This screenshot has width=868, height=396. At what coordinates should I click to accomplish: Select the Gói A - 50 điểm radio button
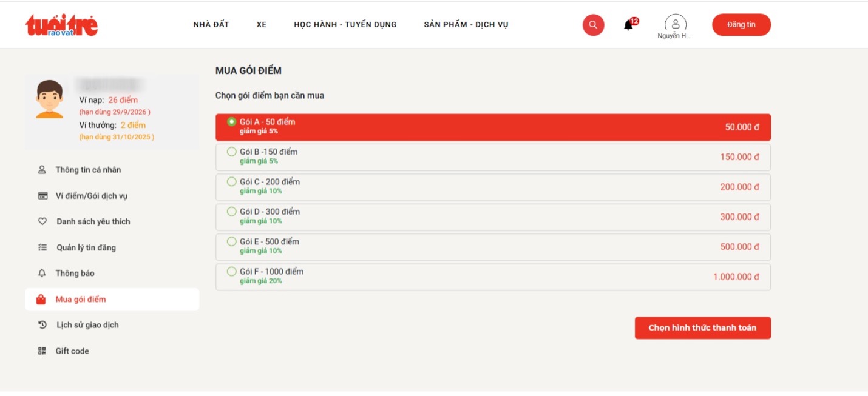click(231, 121)
